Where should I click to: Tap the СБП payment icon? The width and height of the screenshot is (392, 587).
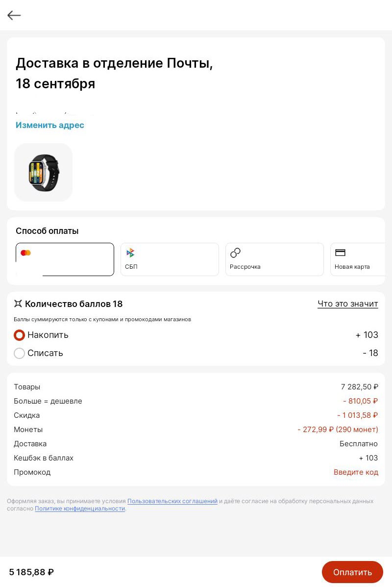[x=130, y=253]
